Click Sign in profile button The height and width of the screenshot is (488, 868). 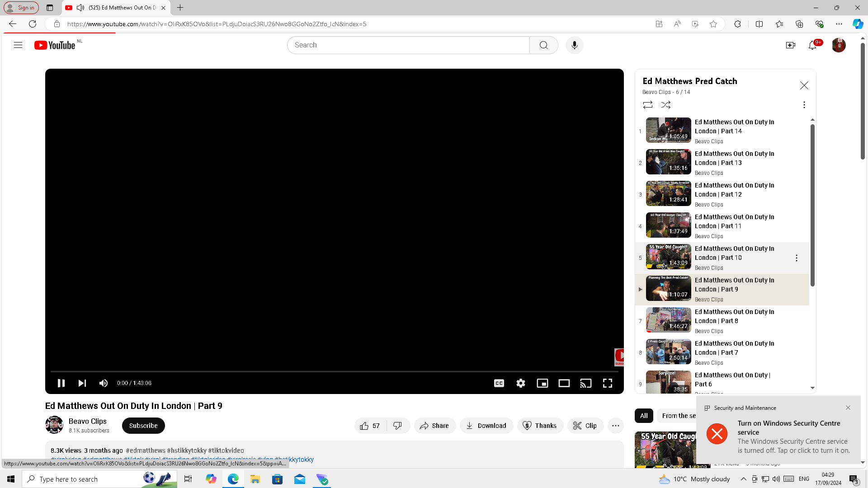(x=21, y=8)
